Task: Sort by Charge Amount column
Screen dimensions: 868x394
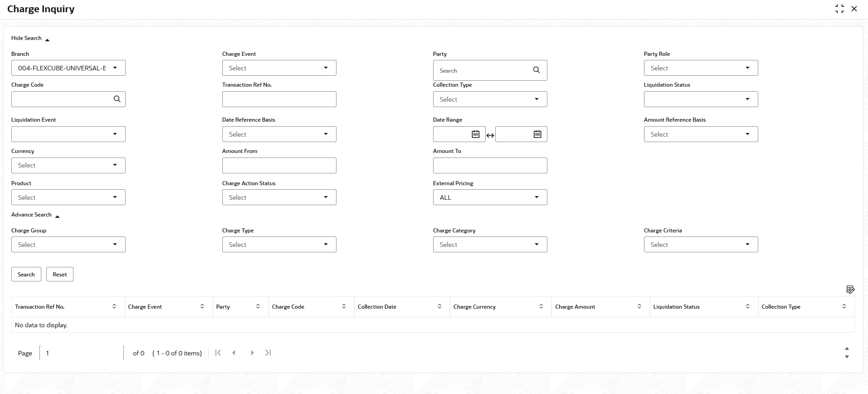Action: 639,306
